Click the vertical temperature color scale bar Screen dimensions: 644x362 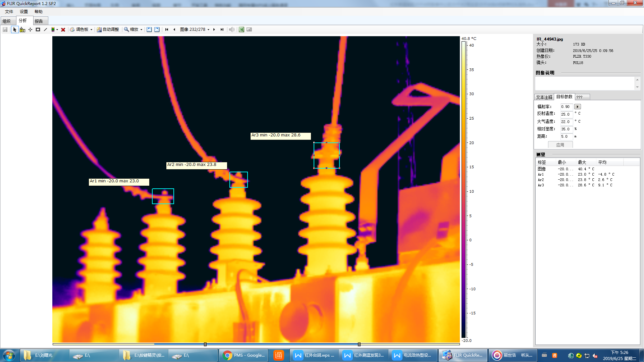coord(464,189)
